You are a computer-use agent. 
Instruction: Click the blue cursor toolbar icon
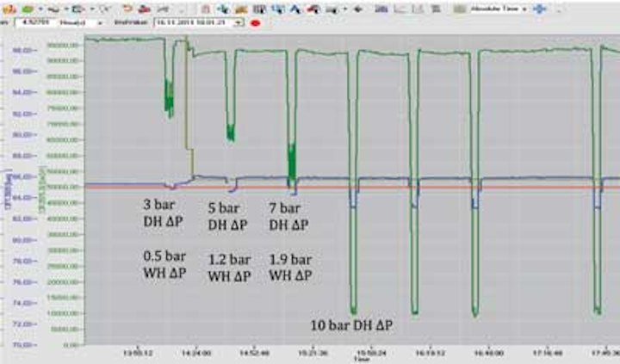(223, 9)
